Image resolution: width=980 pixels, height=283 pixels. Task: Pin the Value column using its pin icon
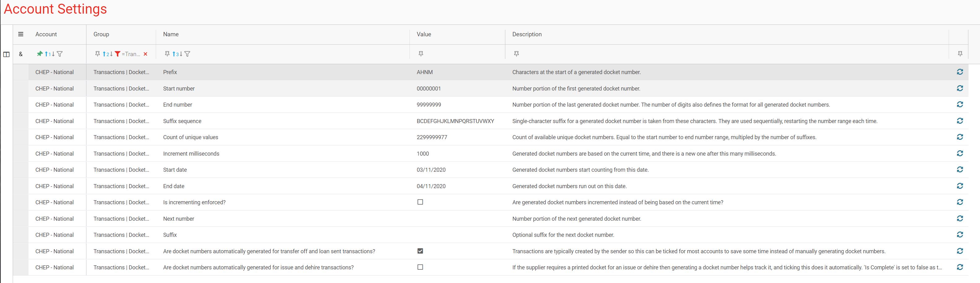click(x=421, y=54)
